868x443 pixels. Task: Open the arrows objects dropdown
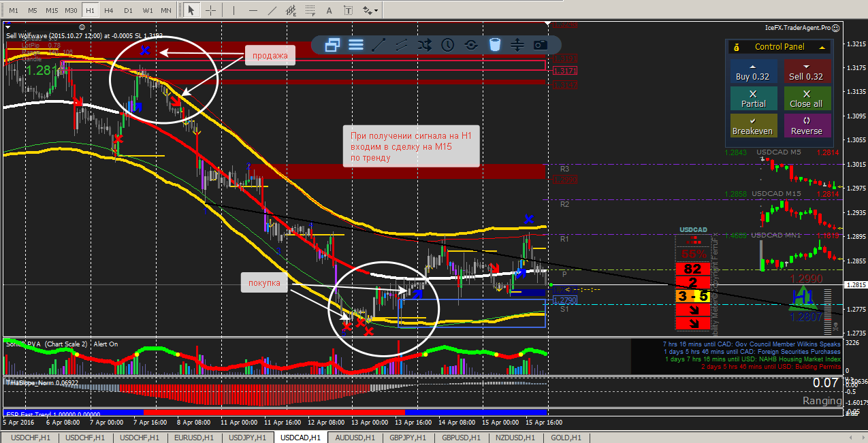tap(371, 10)
